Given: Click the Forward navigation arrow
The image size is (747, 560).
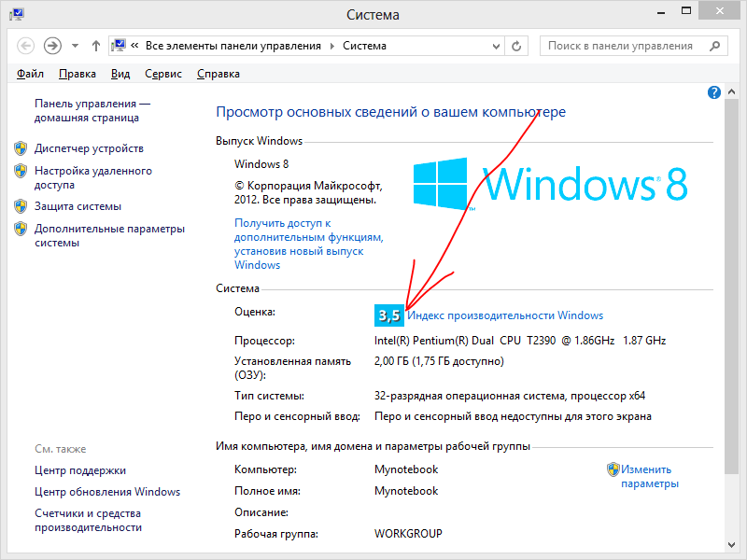Looking at the screenshot, I should pos(52,46).
